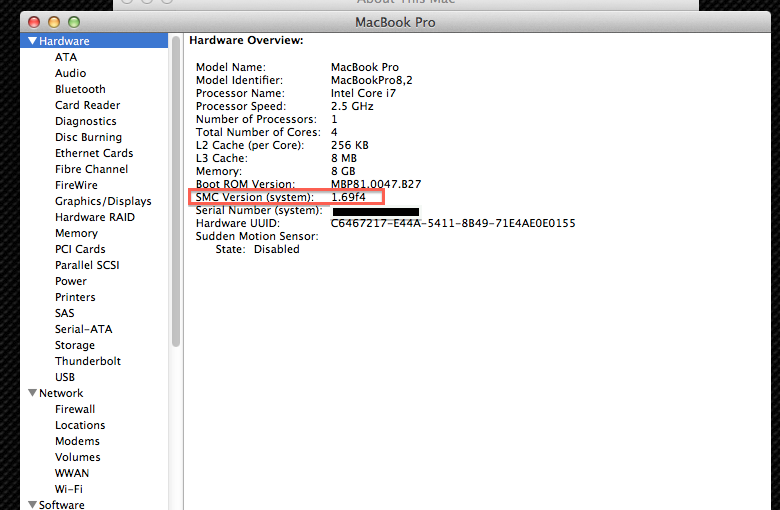Click the Hardware UUID value

click(x=453, y=223)
